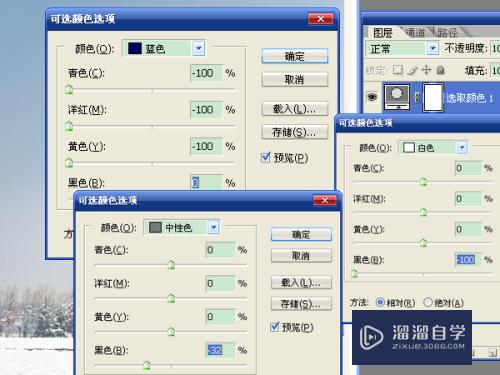The image size is (500, 375).
Task: Click 取消 in the 中性色 dialog
Action: pyautogui.click(x=301, y=256)
